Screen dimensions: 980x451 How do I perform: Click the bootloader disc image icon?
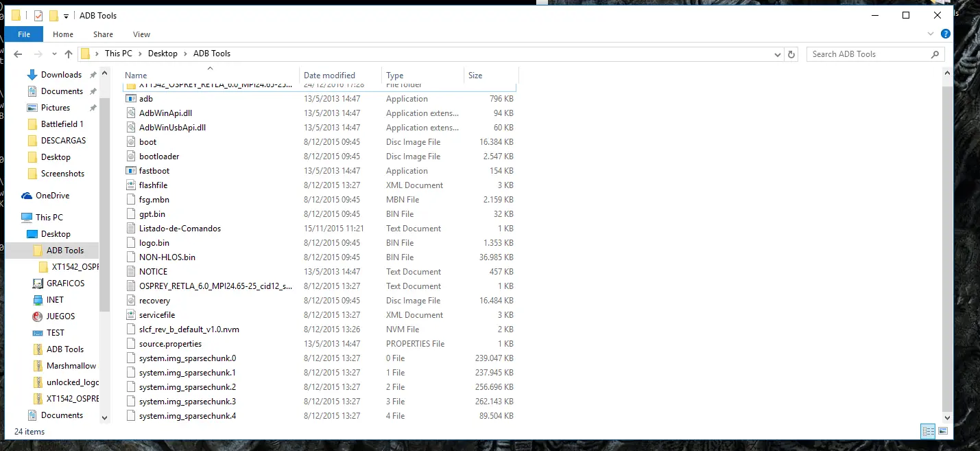(x=132, y=157)
